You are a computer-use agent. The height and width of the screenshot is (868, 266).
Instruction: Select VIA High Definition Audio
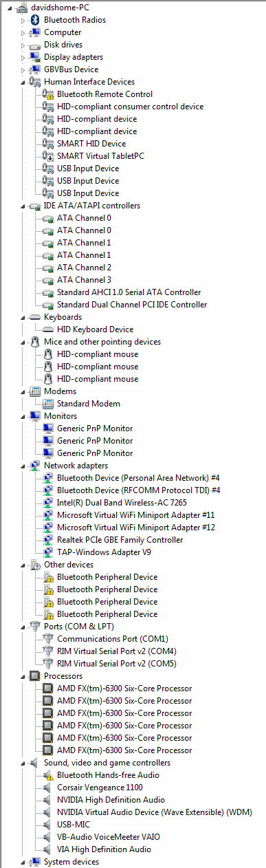(104, 849)
